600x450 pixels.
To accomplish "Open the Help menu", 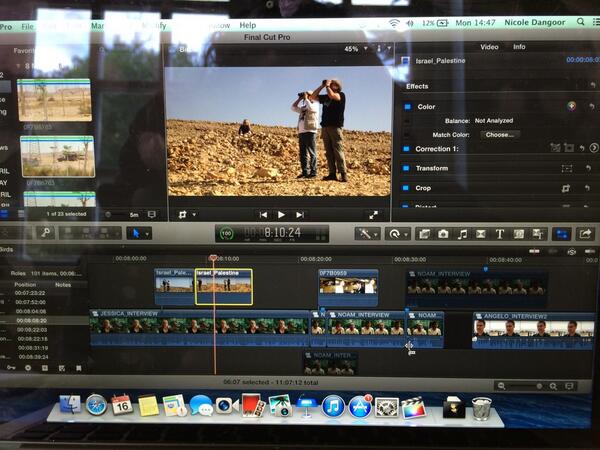I will 248,25.
